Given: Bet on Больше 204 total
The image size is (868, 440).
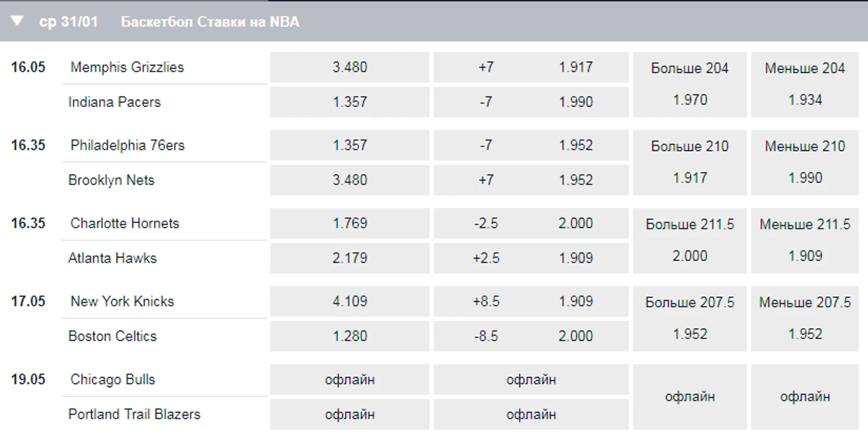Looking at the screenshot, I should 690,84.
